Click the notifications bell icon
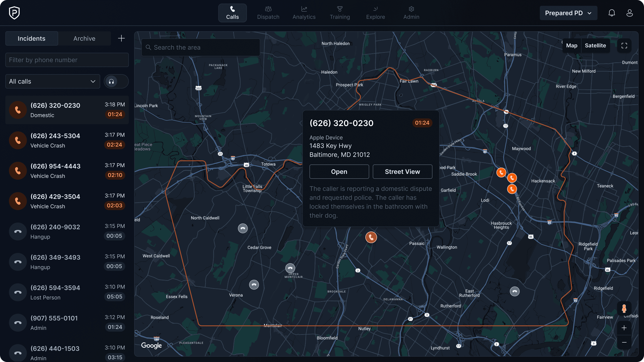Screen dimensions: 644x362 tap(612, 13)
